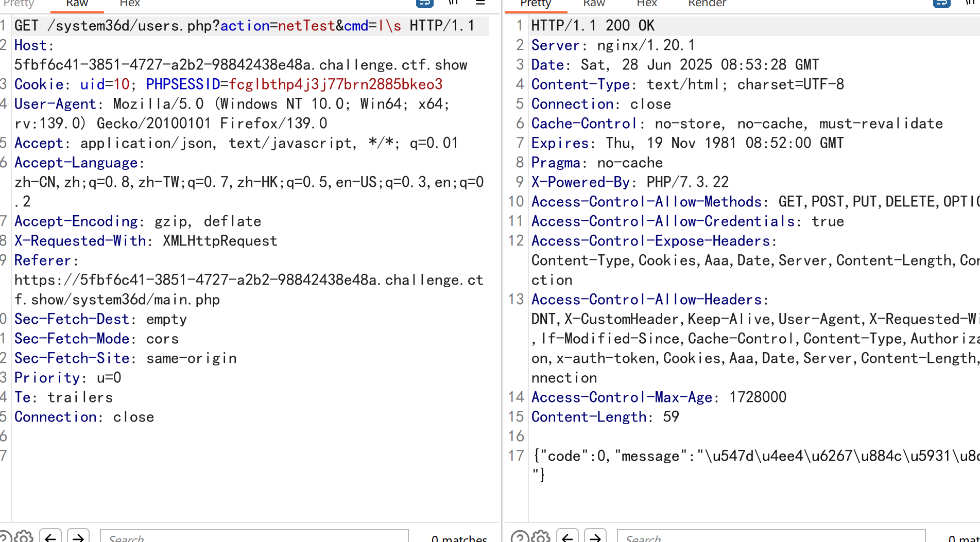Click the response Search input field
The width and height of the screenshot is (980, 542).
771,537
